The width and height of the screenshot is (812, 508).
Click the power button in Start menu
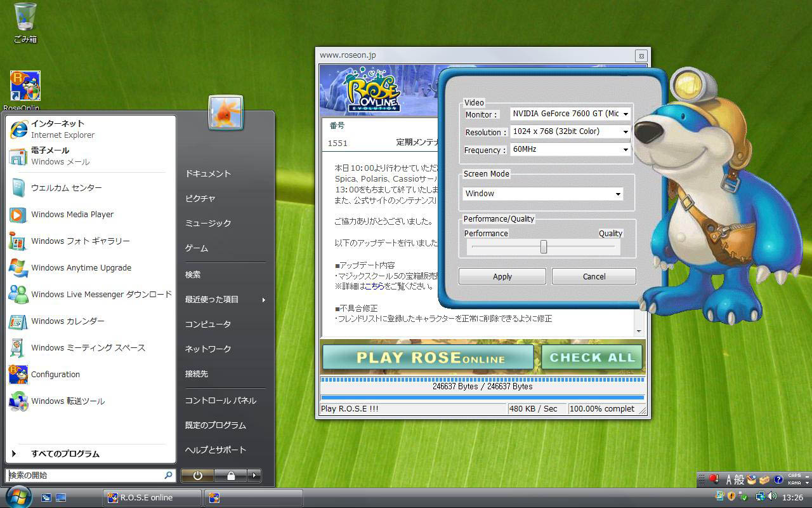(x=197, y=476)
